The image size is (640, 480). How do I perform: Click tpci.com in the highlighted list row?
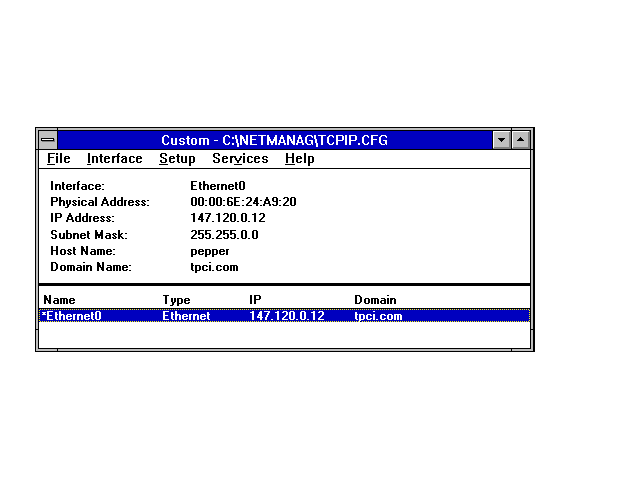coord(378,316)
